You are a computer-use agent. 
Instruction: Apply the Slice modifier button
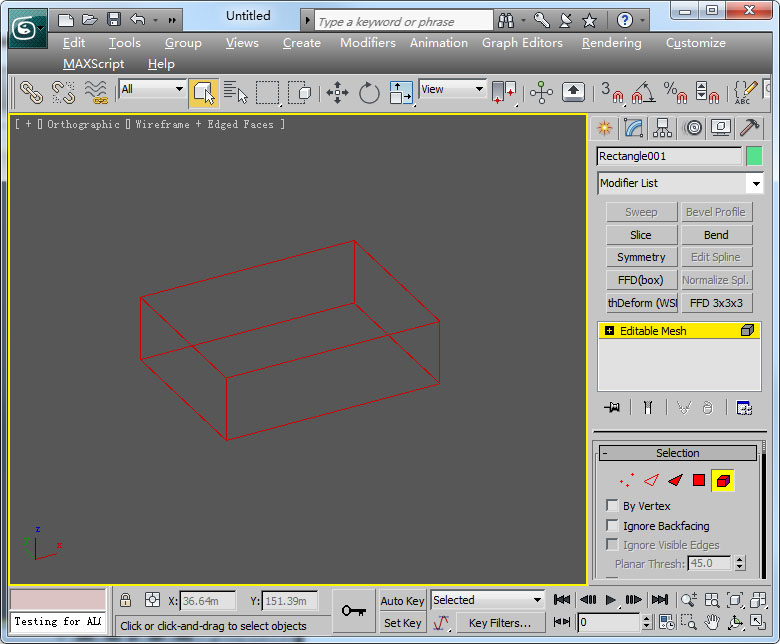(641, 235)
